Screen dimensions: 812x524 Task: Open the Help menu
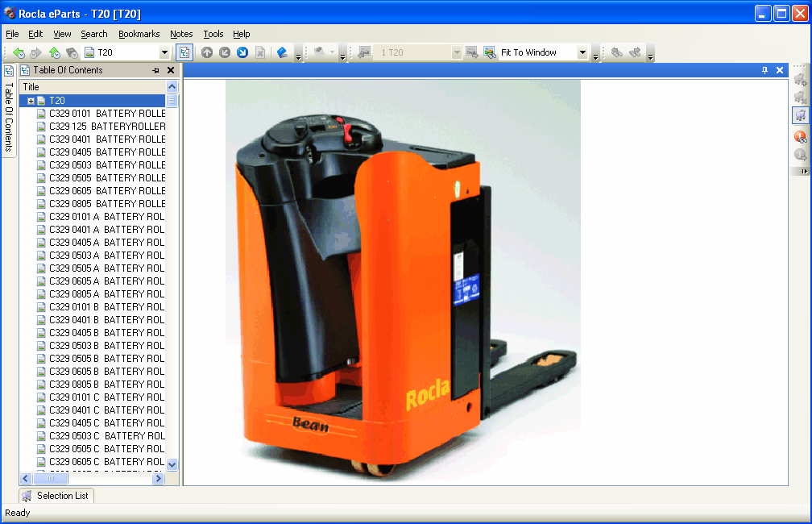[x=242, y=34]
